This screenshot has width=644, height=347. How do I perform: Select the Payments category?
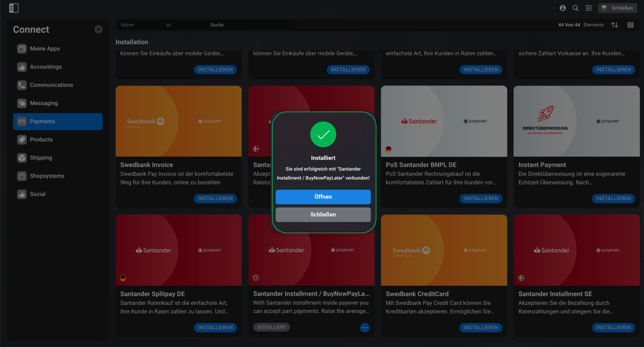pyautogui.click(x=58, y=121)
